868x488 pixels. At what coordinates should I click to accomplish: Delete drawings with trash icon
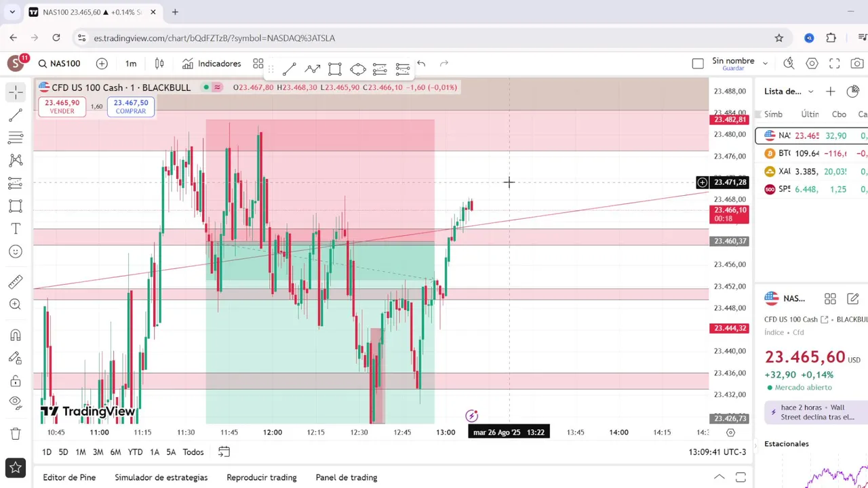coord(16,434)
